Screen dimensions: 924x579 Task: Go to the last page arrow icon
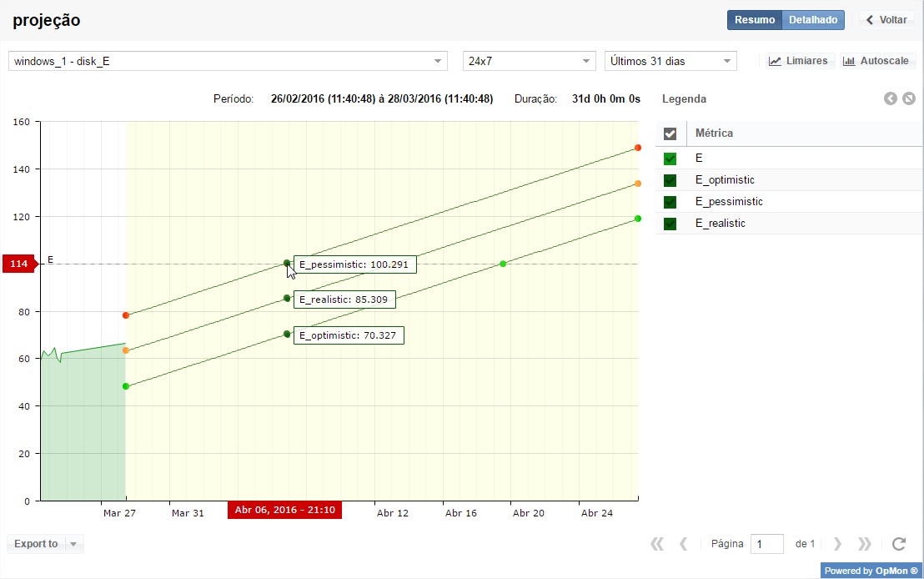(x=865, y=544)
